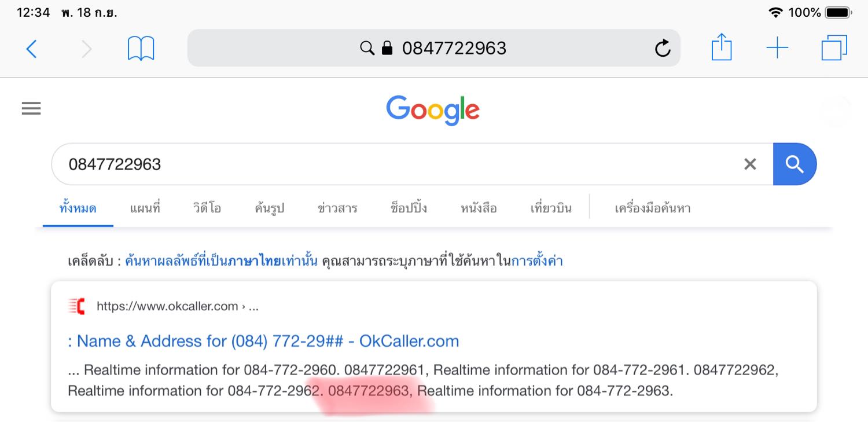
Task: Open the ข่าวสาร tab
Action: [x=337, y=208]
